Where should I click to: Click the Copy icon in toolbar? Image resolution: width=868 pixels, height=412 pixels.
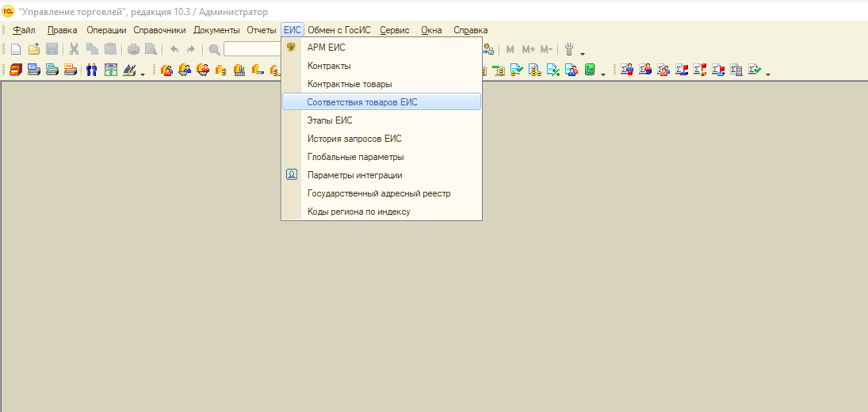[x=93, y=48]
